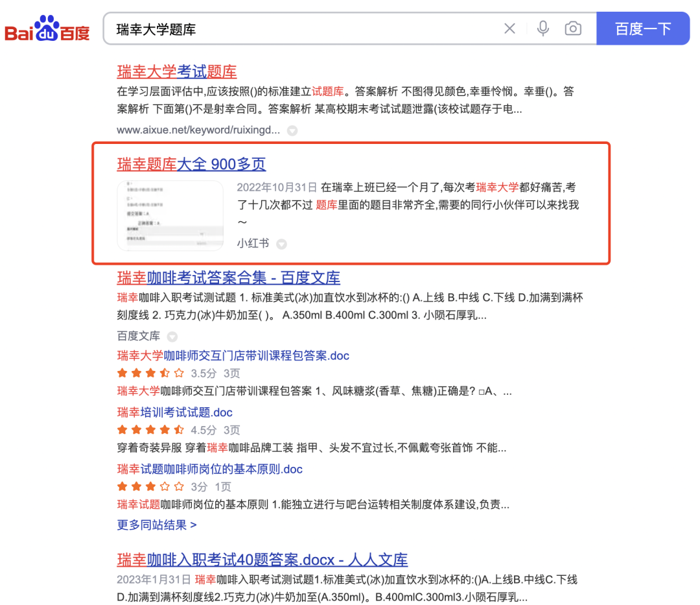Select the 2022年10月31日 date text
The image size is (700, 605).
(277, 187)
